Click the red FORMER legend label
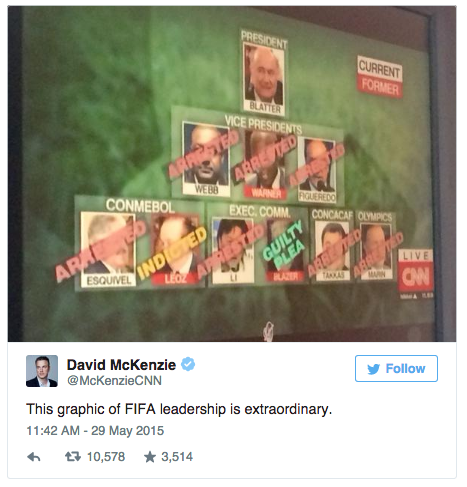The height and width of the screenshot is (487, 467). [x=380, y=87]
